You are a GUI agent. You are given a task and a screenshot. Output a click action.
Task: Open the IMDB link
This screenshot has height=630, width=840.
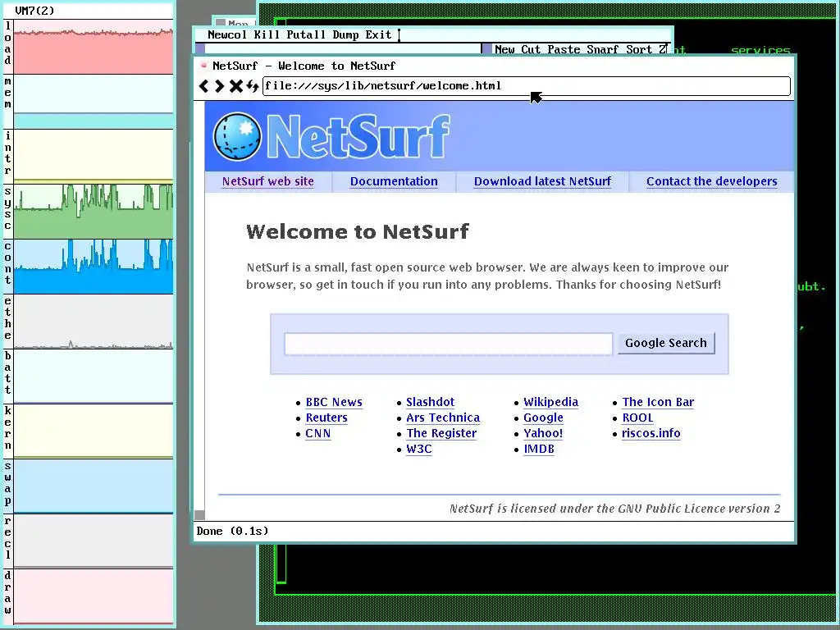point(539,449)
